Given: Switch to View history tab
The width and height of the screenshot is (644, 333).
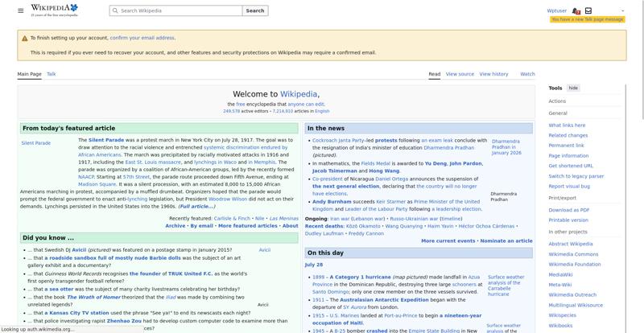Looking at the screenshot, I should (x=493, y=74).
